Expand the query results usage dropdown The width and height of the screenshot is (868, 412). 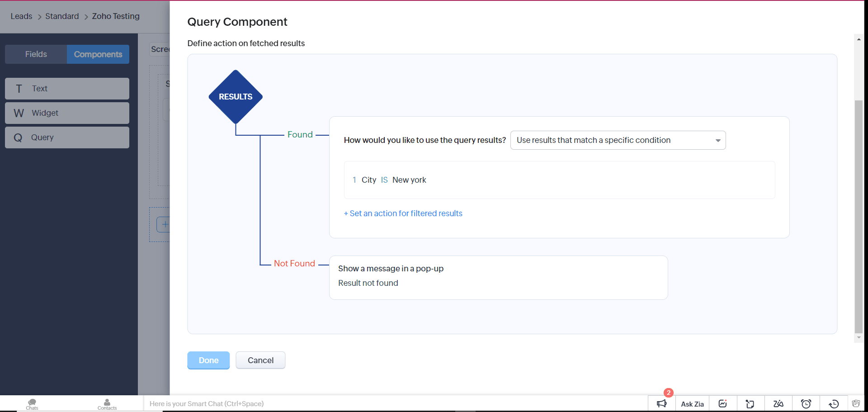tap(618, 140)
